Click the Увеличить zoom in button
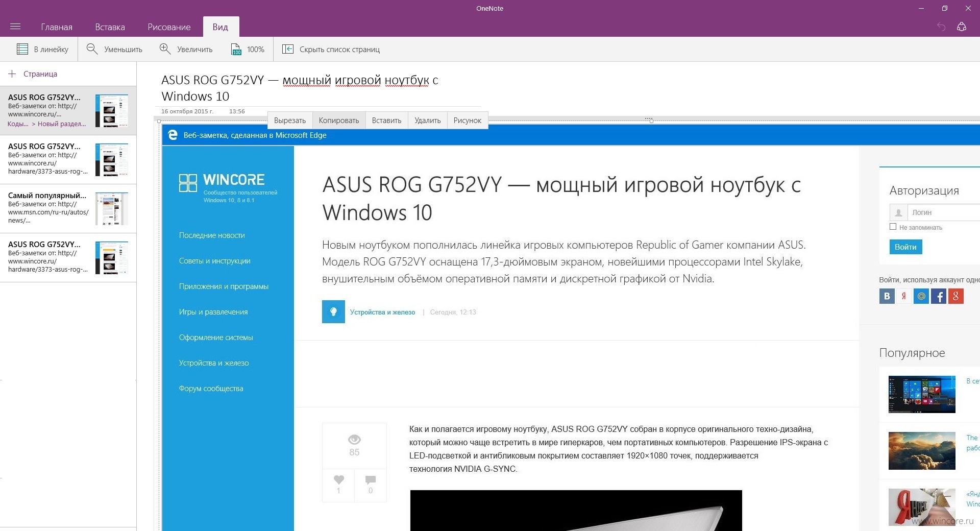The height and width of the screenshot is (531, 980). point(186,50)
